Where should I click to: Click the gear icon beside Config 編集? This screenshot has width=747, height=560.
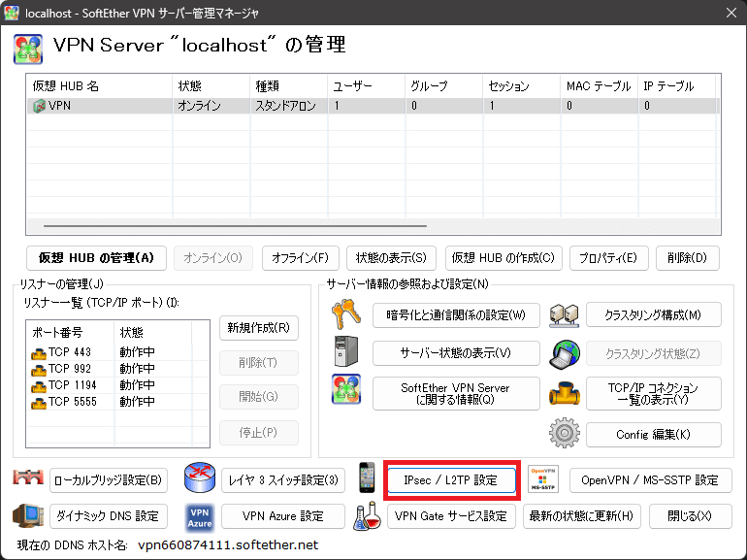(x=565, y=433)
